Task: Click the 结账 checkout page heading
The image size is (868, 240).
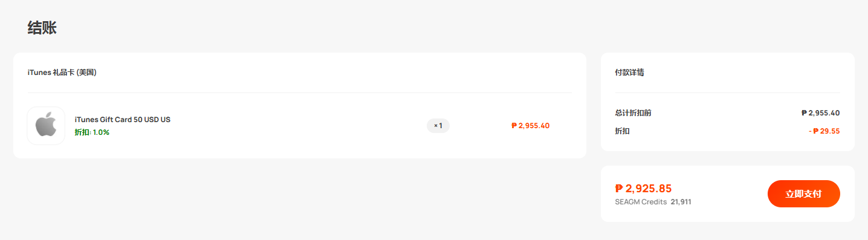Action: pos(42,28)
